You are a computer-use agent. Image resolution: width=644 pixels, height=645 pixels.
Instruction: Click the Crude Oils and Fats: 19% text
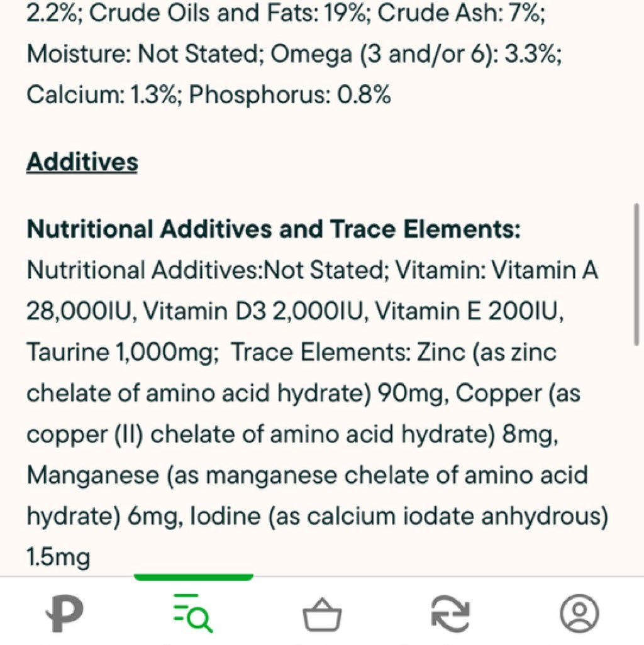point(227,13)
